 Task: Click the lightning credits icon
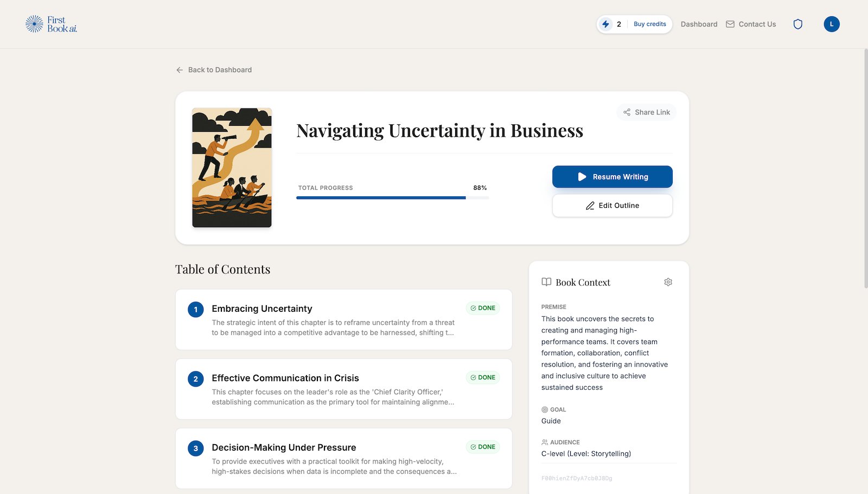click(606, 24)
